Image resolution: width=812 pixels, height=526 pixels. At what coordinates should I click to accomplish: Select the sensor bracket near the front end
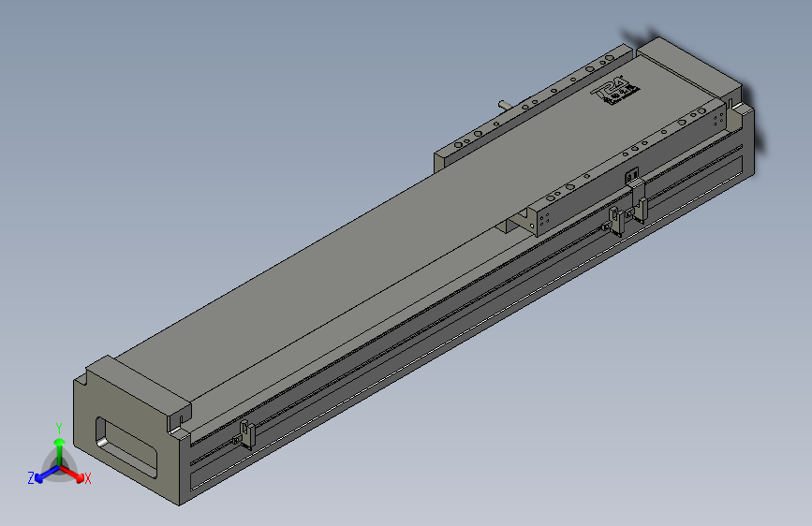tap(244, 434)
